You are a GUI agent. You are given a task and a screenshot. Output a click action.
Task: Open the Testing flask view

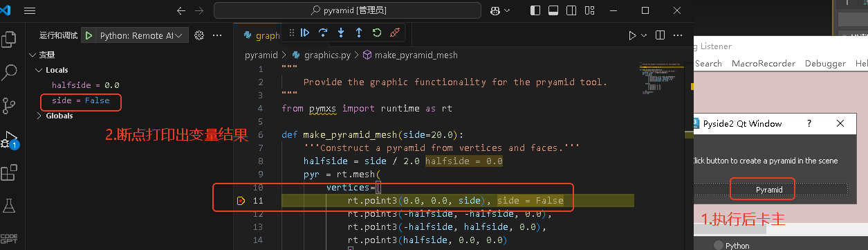point(10,205)
